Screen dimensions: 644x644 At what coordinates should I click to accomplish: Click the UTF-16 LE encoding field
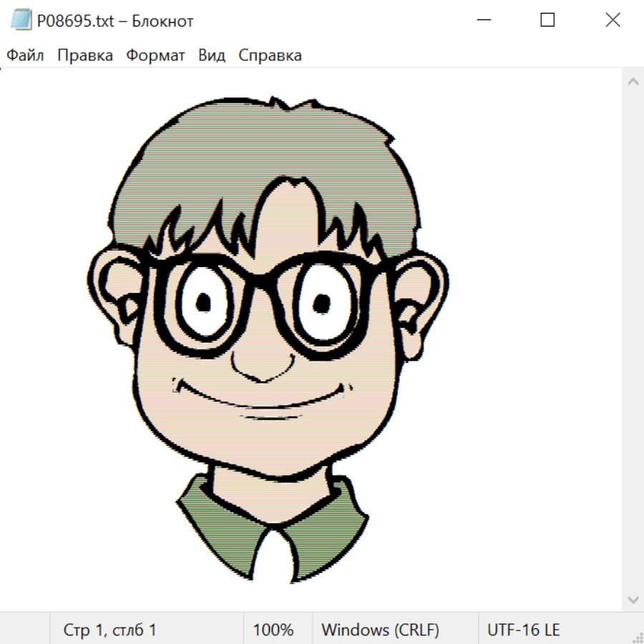pos(523,630)
